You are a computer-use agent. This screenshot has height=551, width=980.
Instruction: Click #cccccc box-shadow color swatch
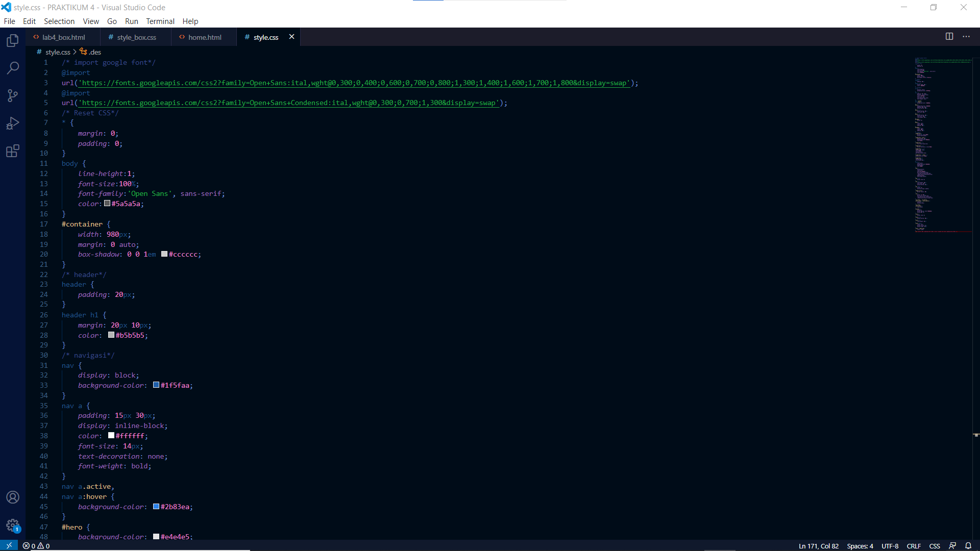[164, 254]
